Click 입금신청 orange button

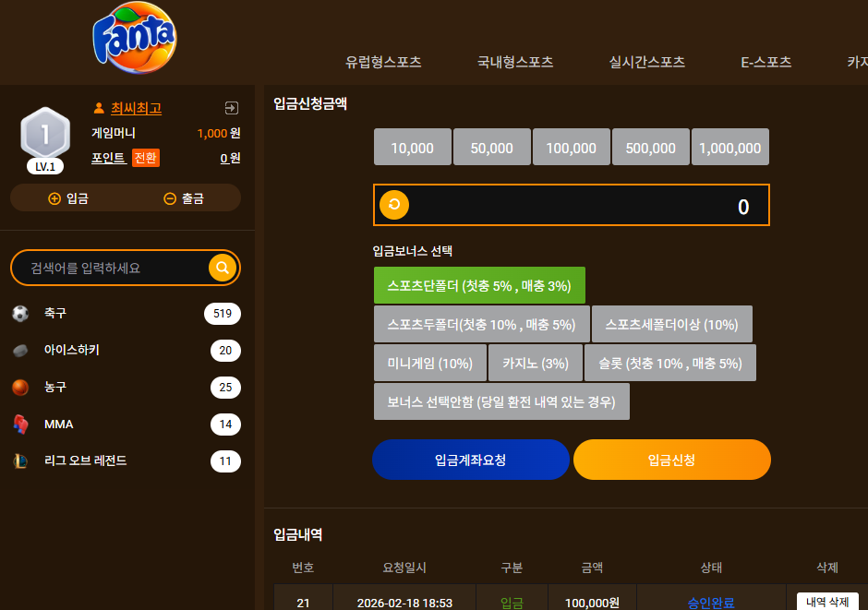pos(672,460)
